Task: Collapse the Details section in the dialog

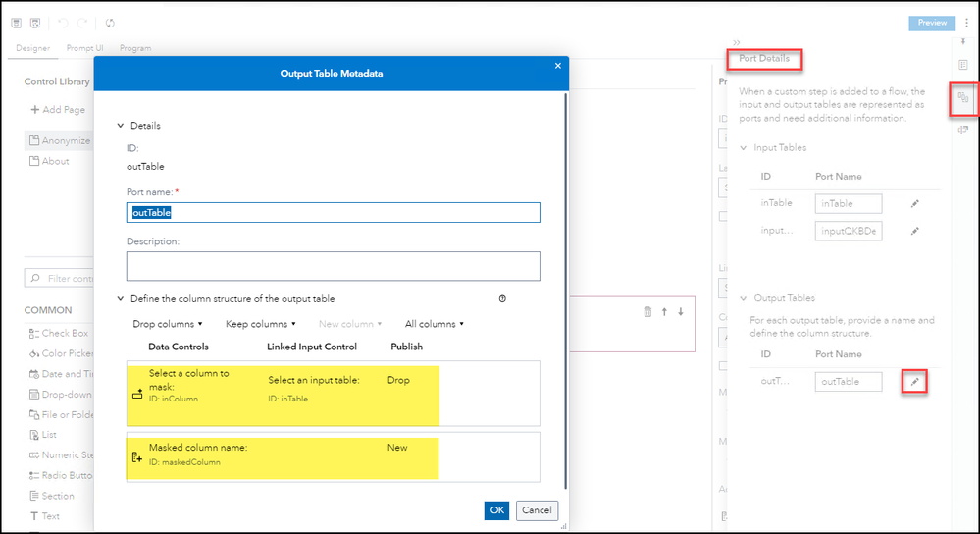Action: 121,126
